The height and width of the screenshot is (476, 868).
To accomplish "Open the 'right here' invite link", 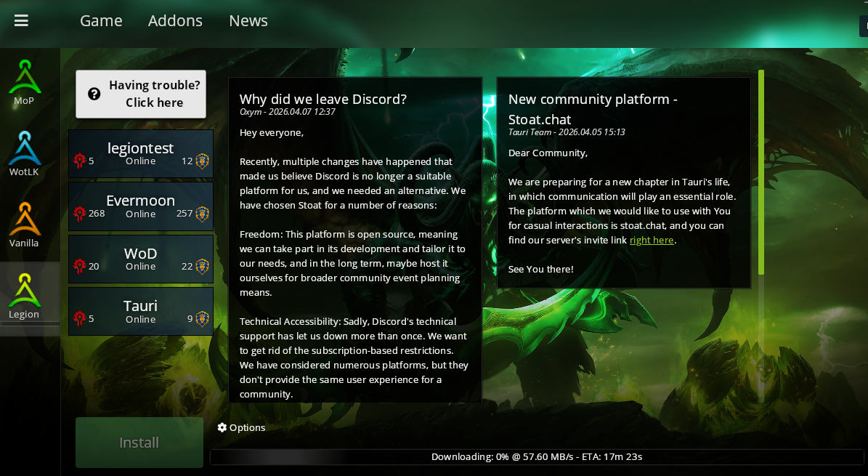I will pos(652,240).
